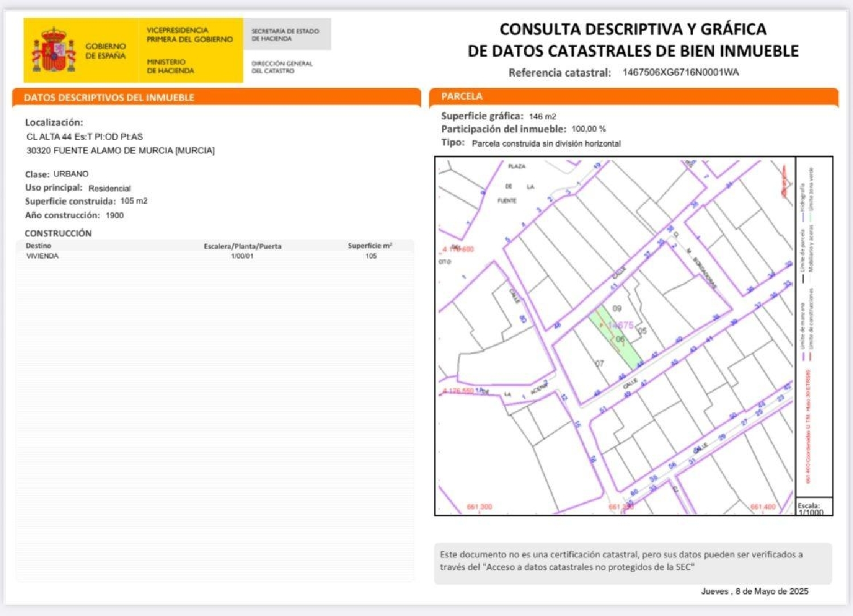853x616 pixels.
Task: Click 'PLAZA' label on the map
Action: pyautogui.click(x=516, y=166)
